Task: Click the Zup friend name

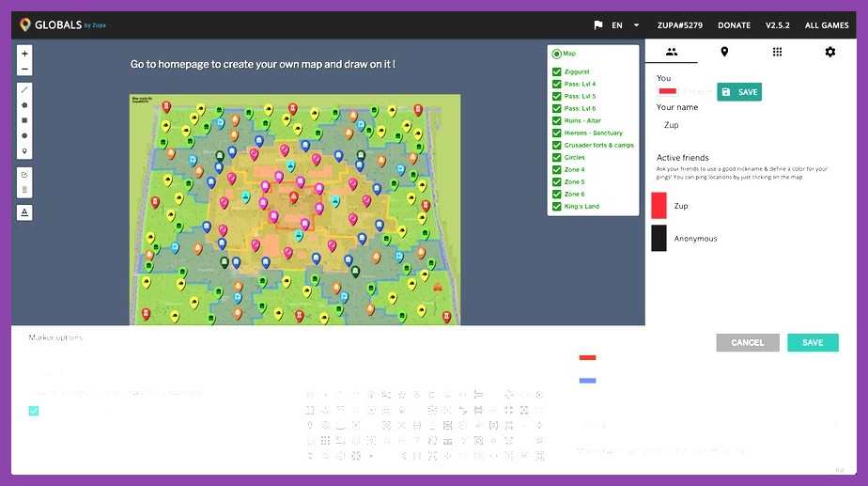Action: 681,206
